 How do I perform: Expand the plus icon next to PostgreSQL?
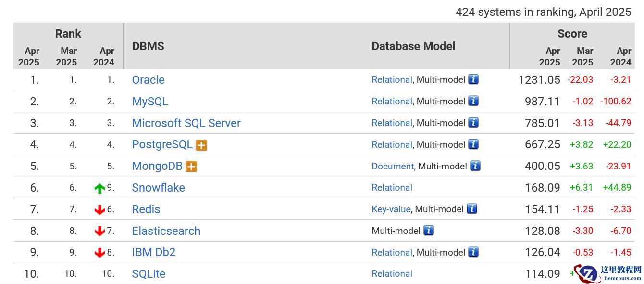click(x=201, y=145)
